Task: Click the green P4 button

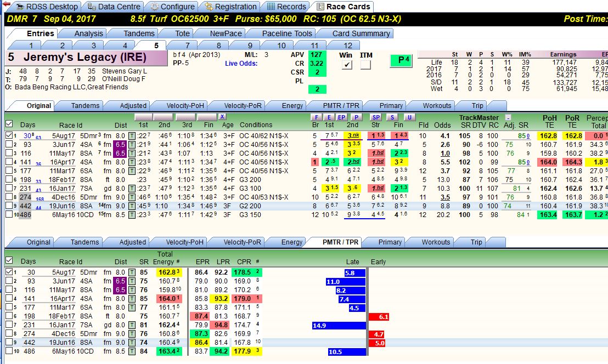Action: (401, 60)
